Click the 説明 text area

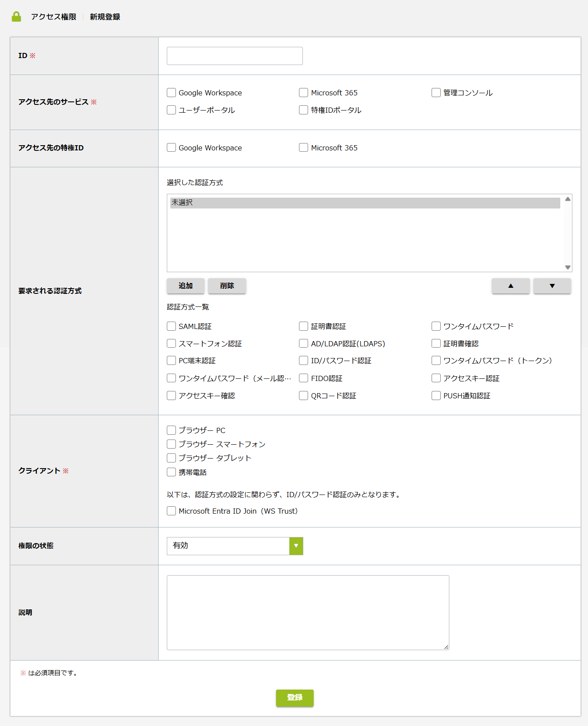[308, 612]
